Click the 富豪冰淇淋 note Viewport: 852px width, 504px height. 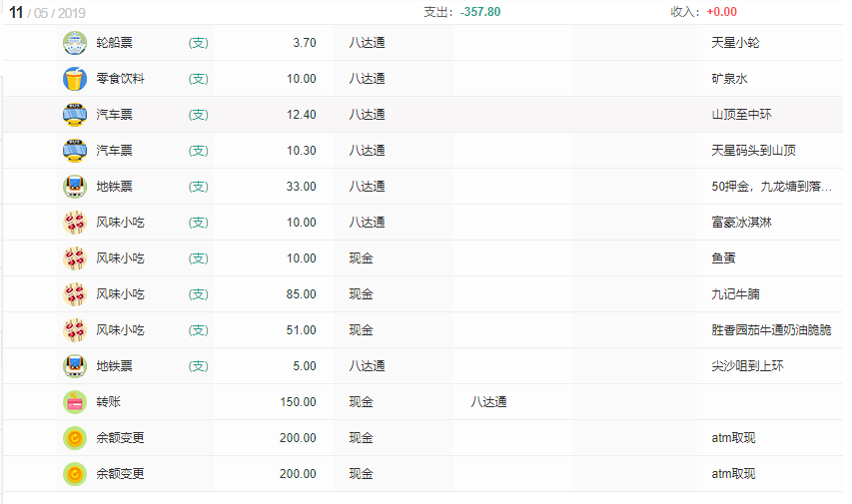click(x=741, y=223)
